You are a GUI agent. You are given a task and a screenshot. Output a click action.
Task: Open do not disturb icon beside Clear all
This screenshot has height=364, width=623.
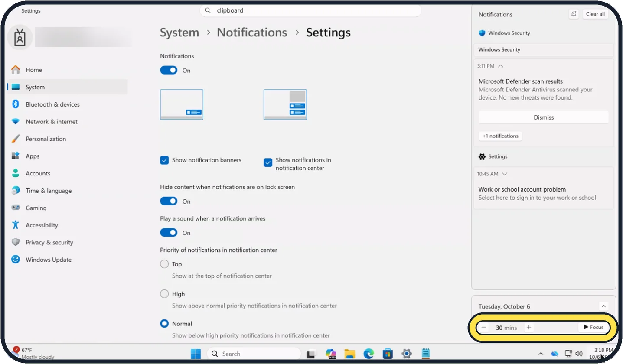(574, 14)
